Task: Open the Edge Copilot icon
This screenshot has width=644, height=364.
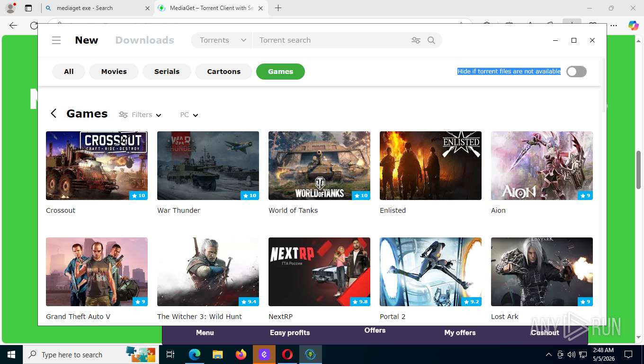Action: click(633, 26)
